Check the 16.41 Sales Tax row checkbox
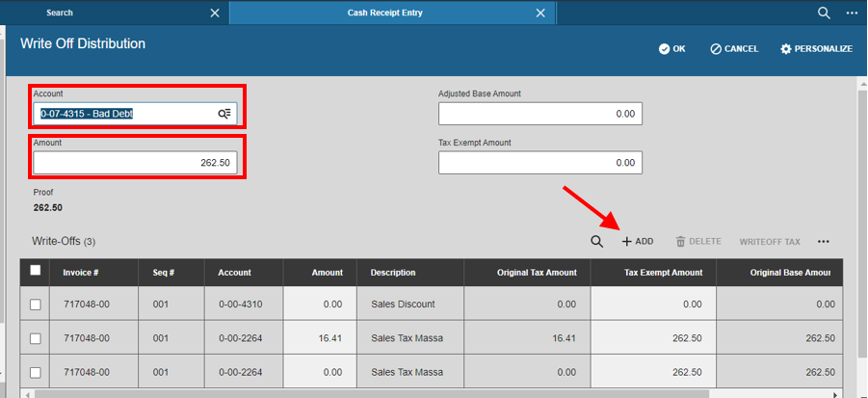 tap(36, 338)
